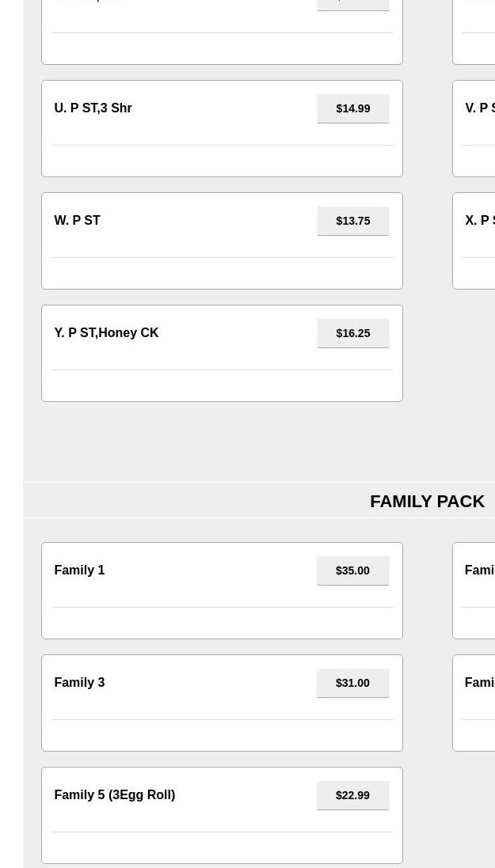Select the Family 3 item title
The width and height of the screenshot is (495, 868).
(79, 683)
